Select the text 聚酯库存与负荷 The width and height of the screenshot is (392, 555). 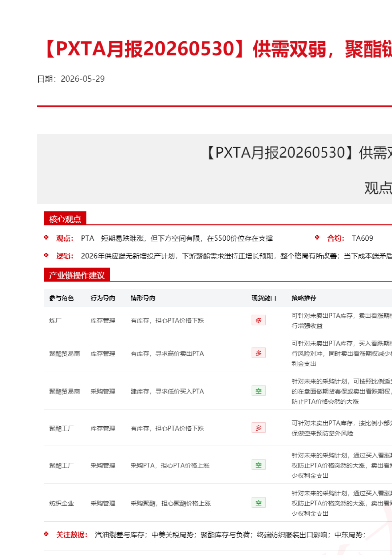(225, 535)
